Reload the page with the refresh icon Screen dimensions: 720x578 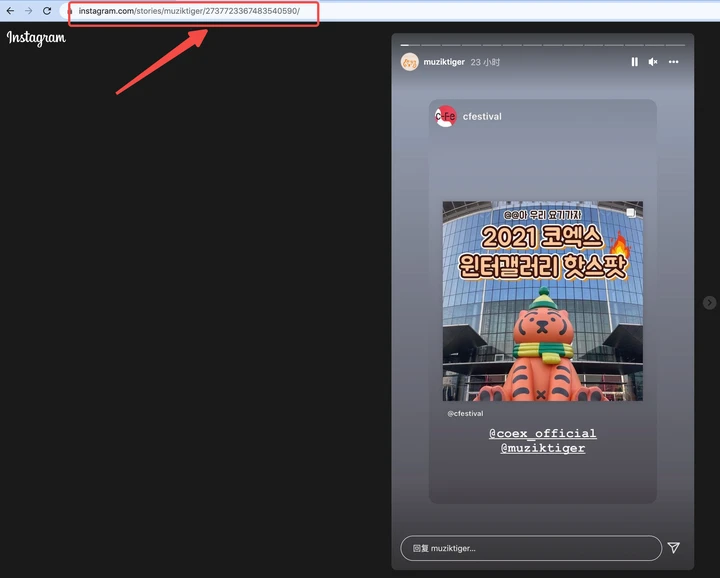coord(47,11)
